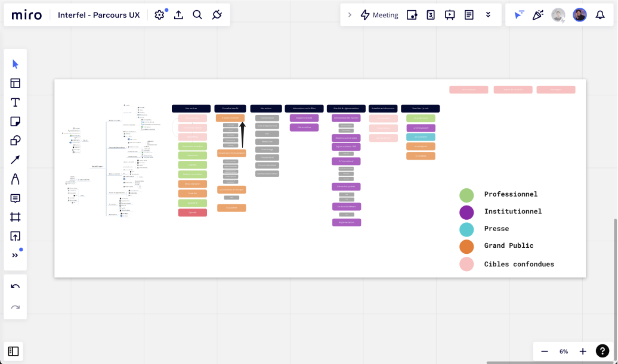The width and height of the screenshot is (618, 364).
Task: Add a Comment with comment tool
Action: coord(16,198)
